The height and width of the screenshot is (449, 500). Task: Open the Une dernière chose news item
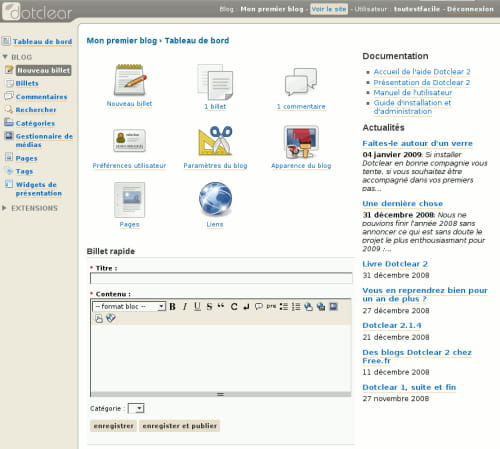tap(403, 203)
